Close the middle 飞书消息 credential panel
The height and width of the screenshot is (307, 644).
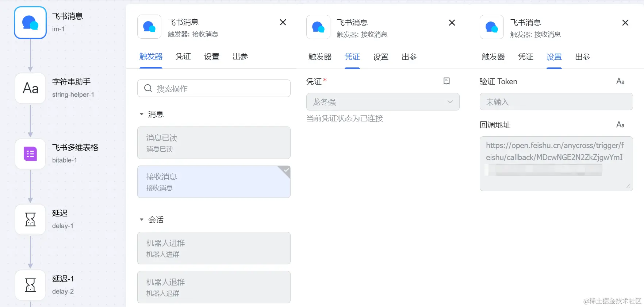(452, 23)
